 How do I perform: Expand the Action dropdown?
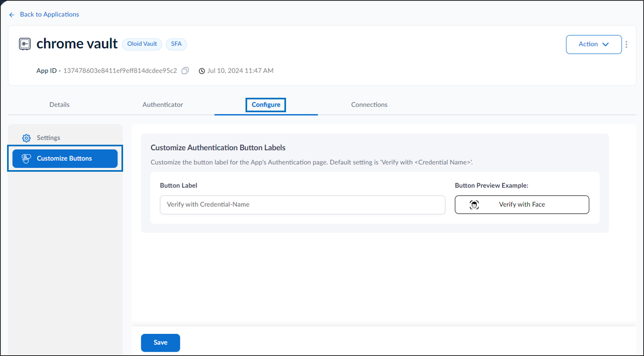pyautogui.click(x=594, y=44)
